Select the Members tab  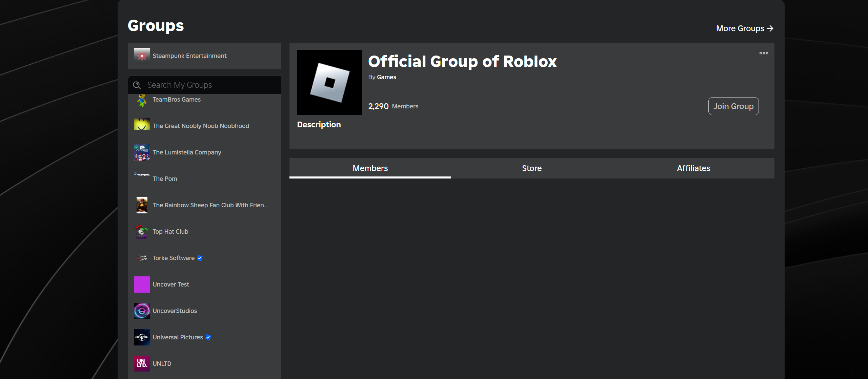click(370, 168)
